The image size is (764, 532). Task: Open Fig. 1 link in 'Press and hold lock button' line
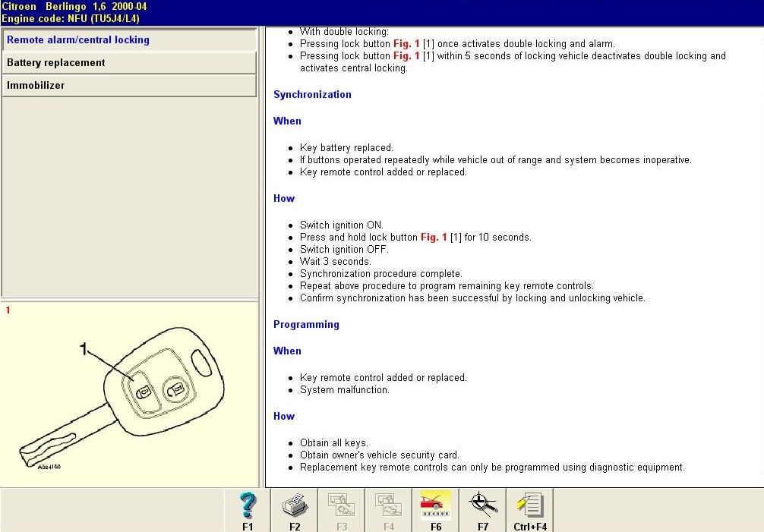(434, 238)
